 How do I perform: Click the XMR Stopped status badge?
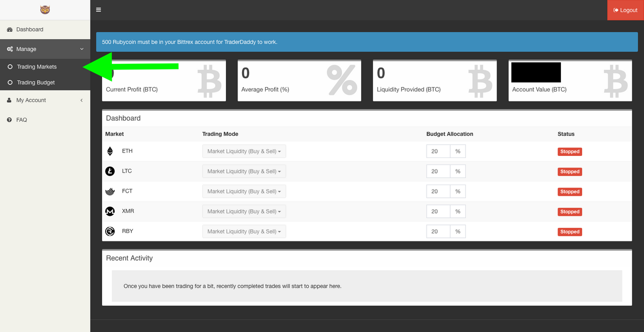point(570,212)
